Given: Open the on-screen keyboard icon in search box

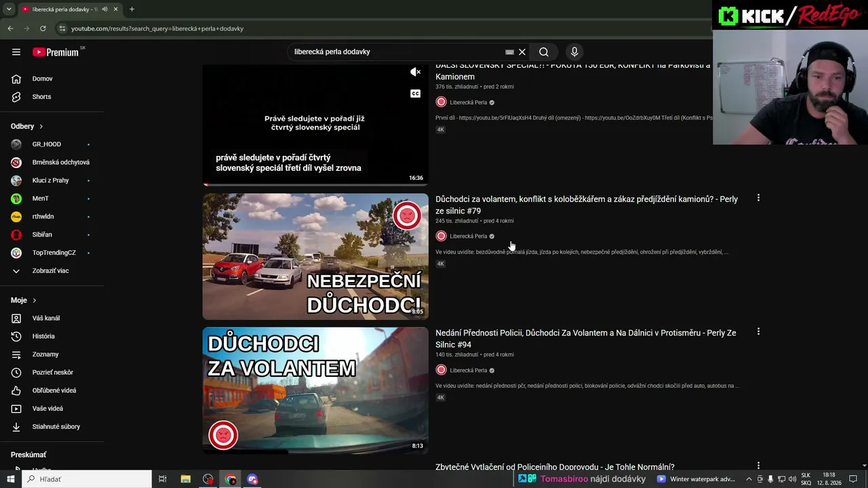Looking at the screenshot, I should click(509, 52).
